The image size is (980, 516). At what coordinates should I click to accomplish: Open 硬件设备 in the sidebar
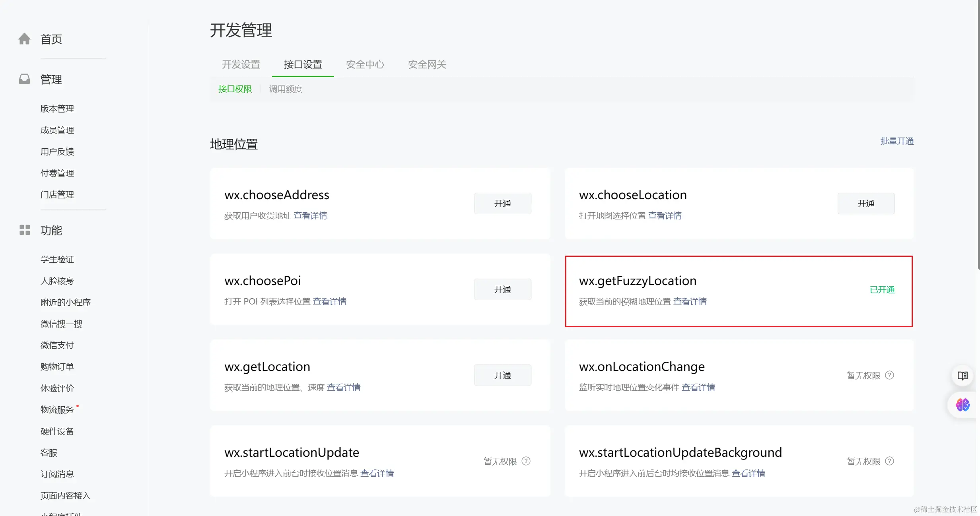click(57, 431)
